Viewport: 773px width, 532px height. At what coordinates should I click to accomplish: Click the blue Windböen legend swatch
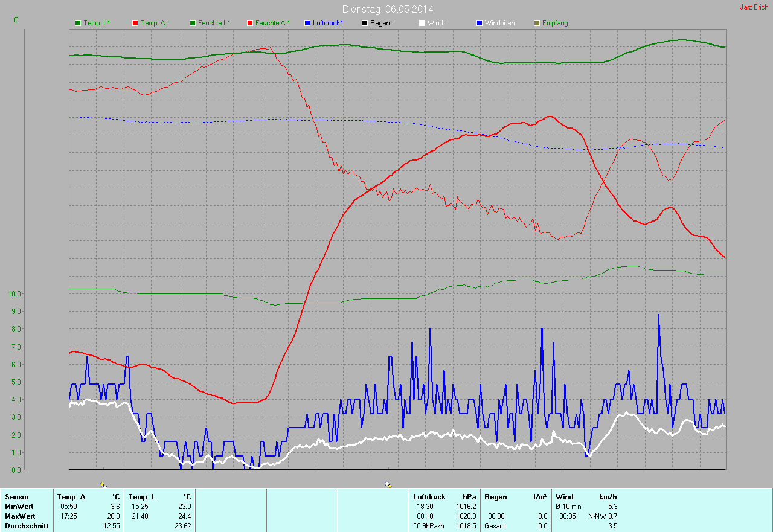(x=480, y=23)
